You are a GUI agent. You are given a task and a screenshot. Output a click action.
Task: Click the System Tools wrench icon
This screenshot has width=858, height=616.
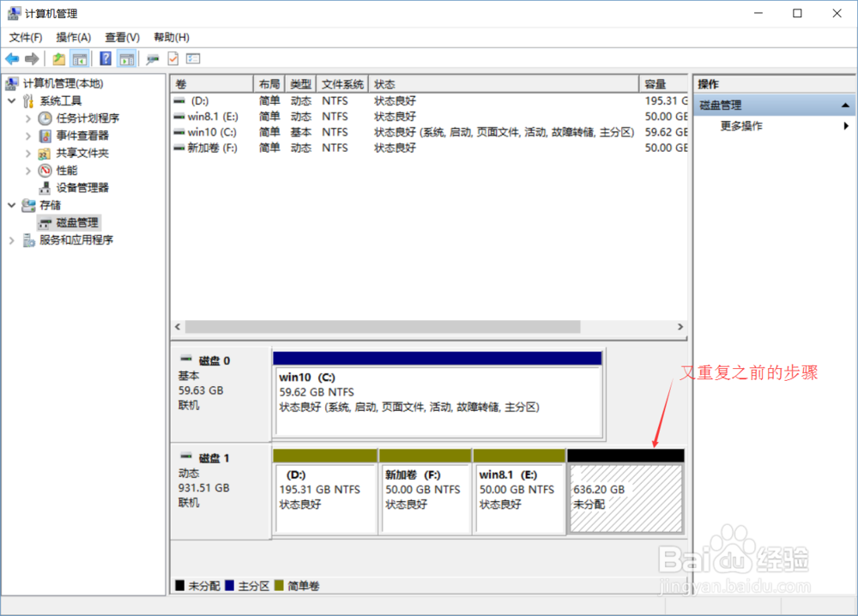click(x=28, y=100)
